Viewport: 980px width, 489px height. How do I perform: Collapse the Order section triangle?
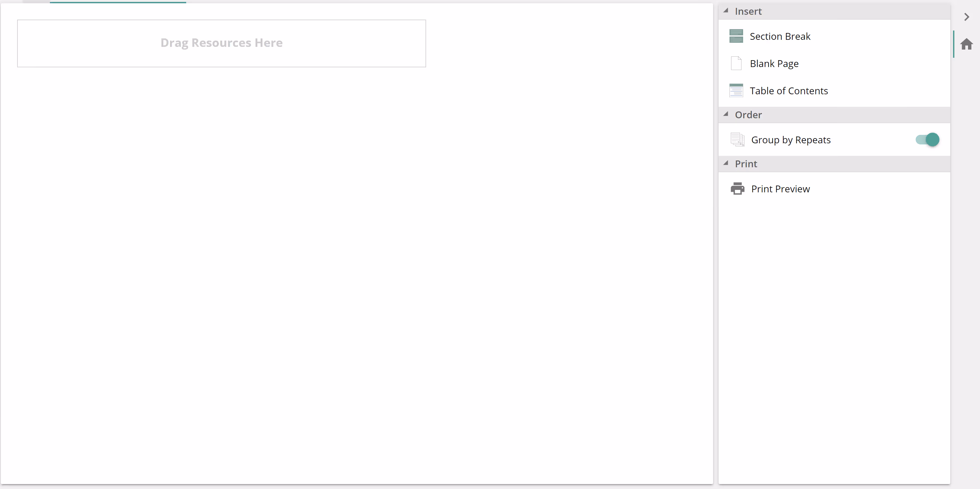726,114
